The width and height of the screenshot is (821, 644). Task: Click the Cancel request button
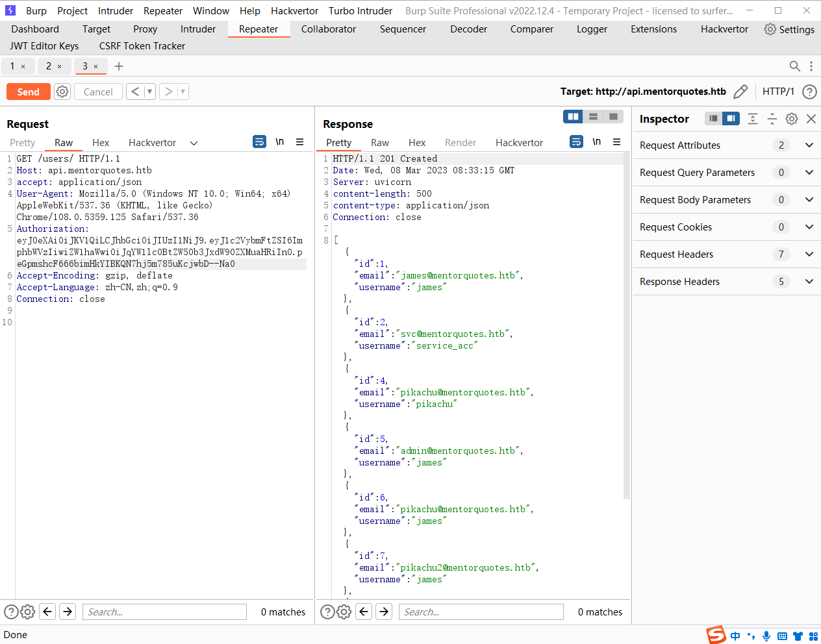pyautogui.click(x=98, y=92)
